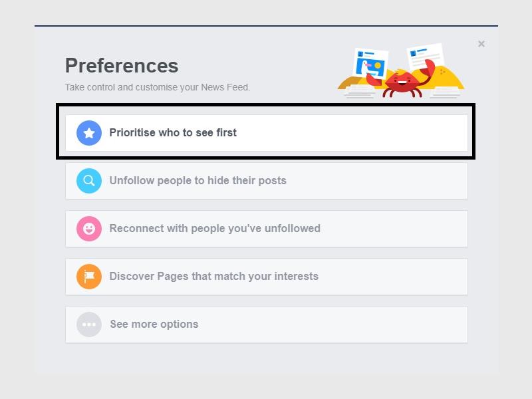Click the Discover Pages label text

click(x=214, y=276)
